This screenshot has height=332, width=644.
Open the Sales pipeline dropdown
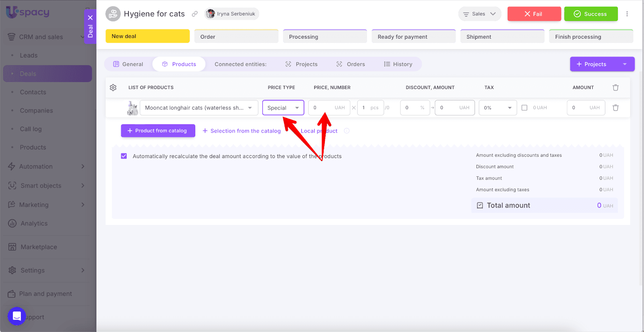click(479, 14)
